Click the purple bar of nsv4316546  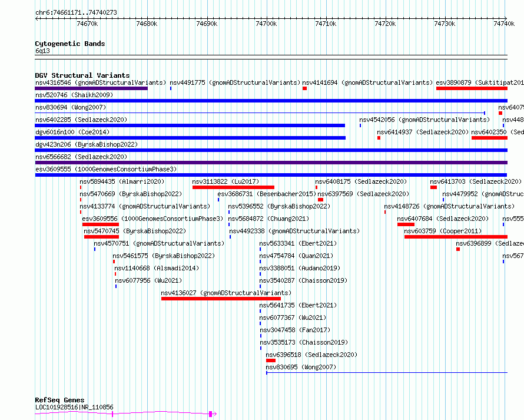[x=91, y=88]
